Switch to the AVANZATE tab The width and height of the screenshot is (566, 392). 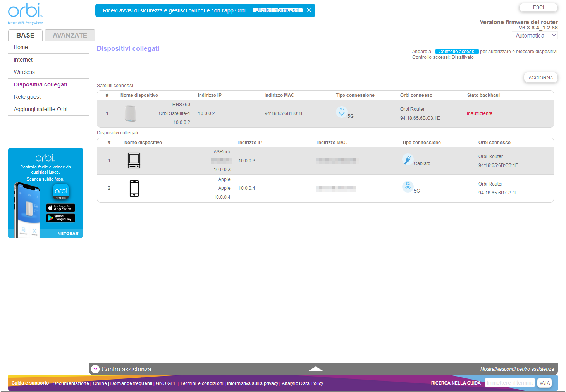click(69, 35)
